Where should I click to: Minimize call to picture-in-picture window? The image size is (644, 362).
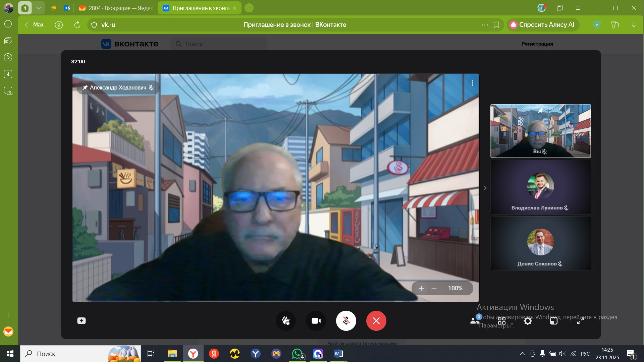click(x=554, y=321)
